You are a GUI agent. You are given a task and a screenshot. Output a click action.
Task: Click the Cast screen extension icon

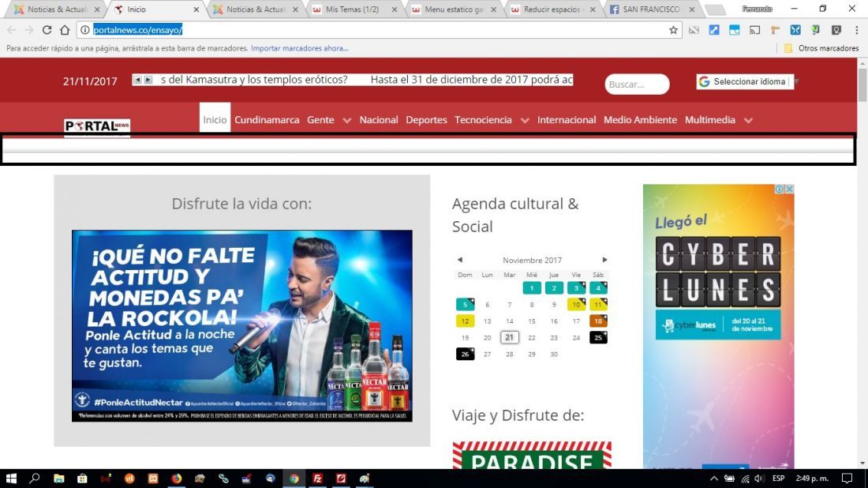coord(754,31)
